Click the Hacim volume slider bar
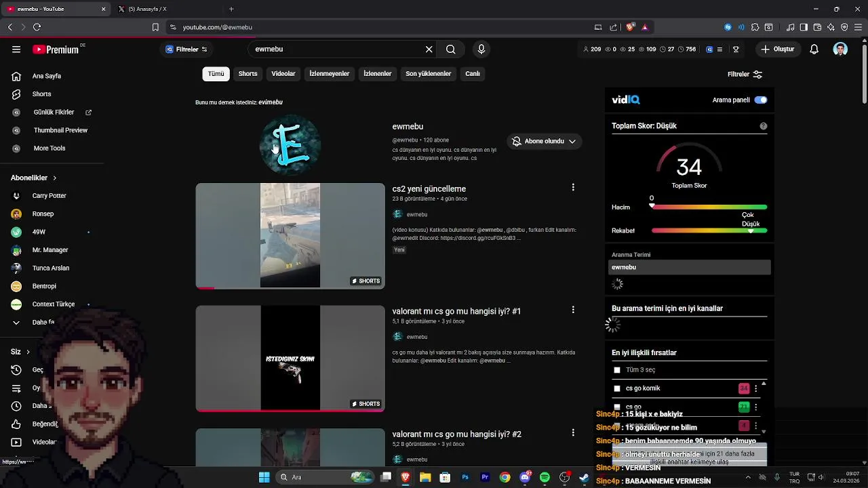 click(709, 207)
